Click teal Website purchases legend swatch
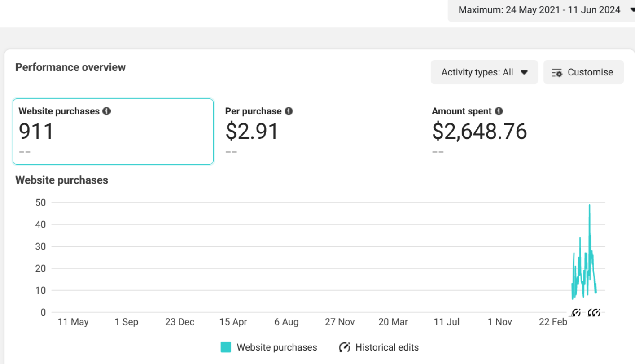 (226, 347)
